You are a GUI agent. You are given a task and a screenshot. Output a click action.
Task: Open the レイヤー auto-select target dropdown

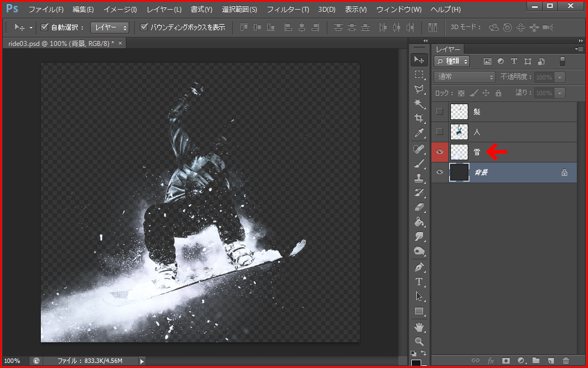point(110,27)
